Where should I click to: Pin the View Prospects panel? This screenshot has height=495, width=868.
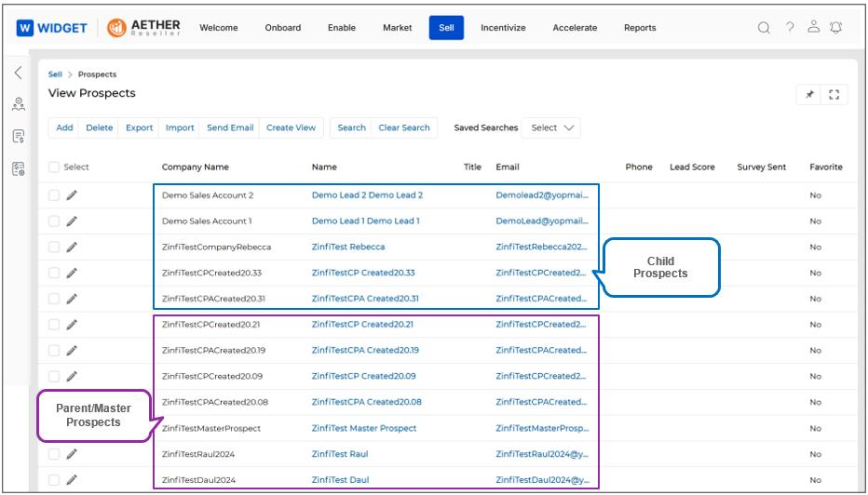[809, 95]
